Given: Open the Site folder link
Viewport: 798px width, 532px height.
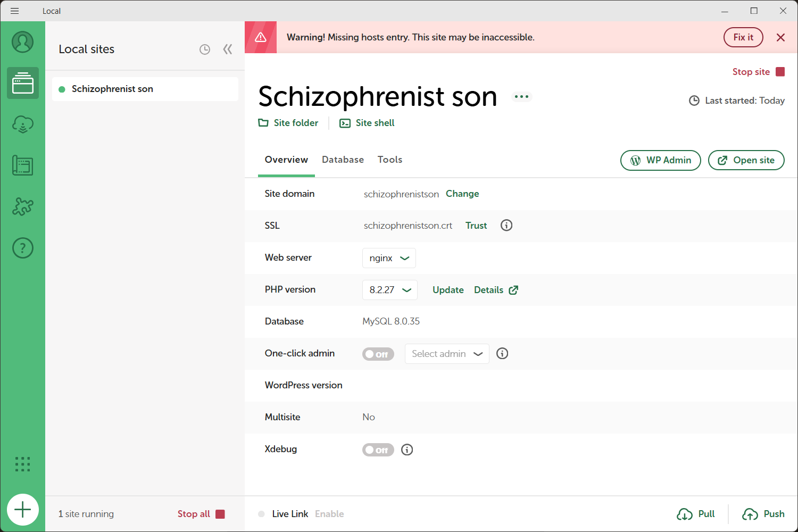Looking at the screenshot, I should [288, 123].
